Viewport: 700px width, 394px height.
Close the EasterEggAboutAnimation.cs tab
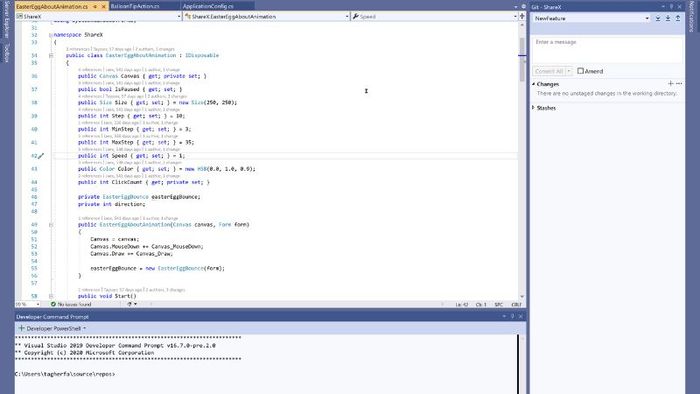point(104,7)
